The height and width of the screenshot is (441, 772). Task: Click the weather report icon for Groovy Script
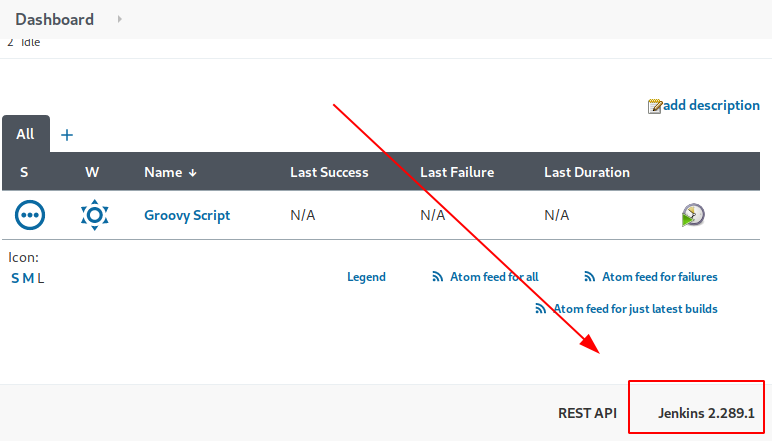click(94, 215)
